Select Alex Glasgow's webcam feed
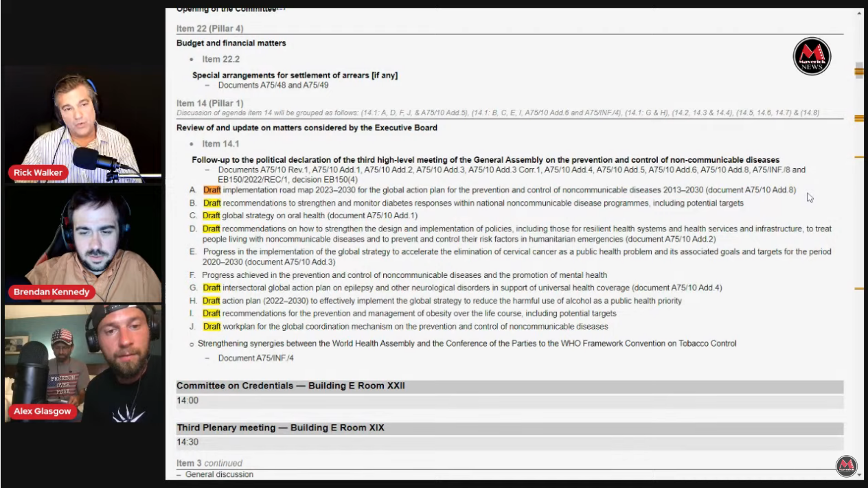 coord(83,364)
